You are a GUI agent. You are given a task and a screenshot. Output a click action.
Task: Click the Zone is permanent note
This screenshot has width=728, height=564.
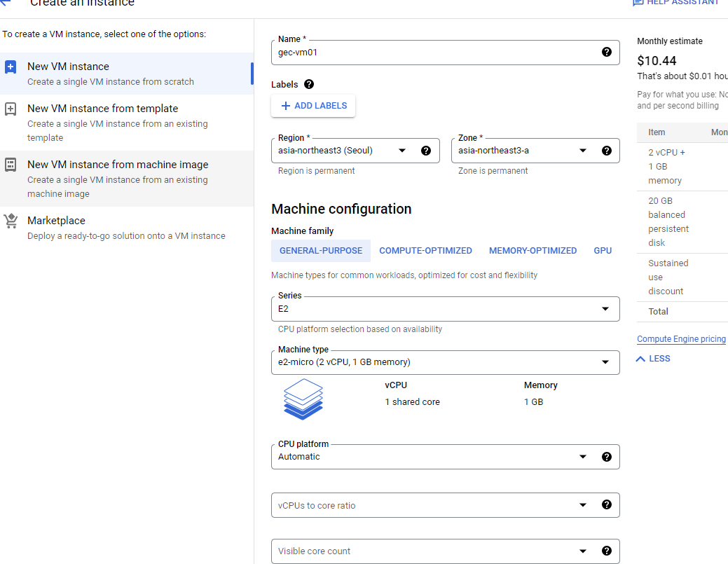(493, 171)
